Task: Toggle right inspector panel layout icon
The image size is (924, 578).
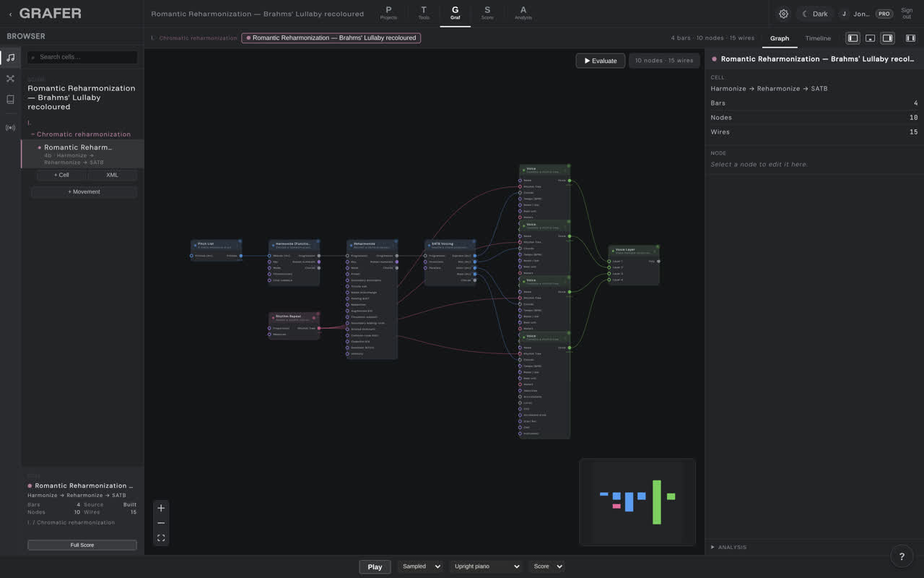Action: pyautogui.click(x=887, y=38)
